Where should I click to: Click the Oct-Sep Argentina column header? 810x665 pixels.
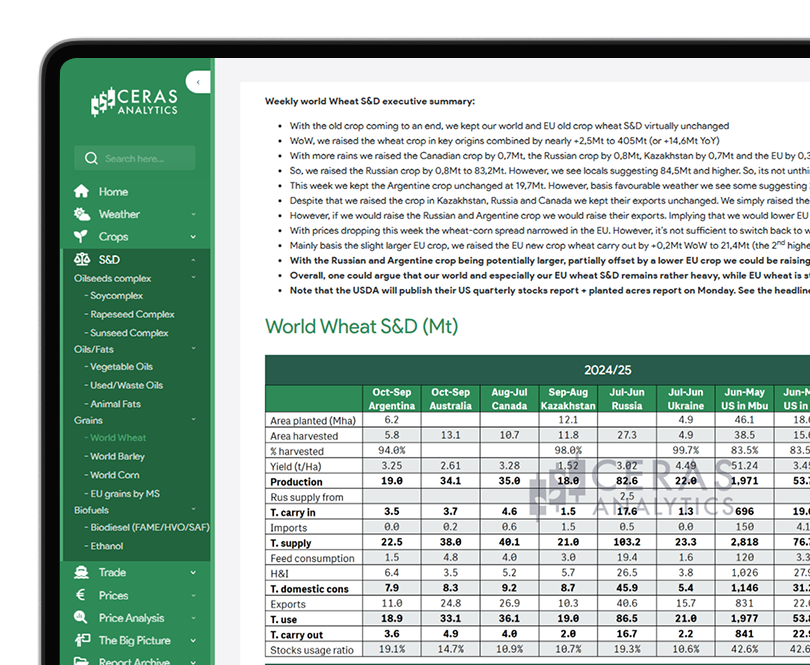(x=392, y=399)
